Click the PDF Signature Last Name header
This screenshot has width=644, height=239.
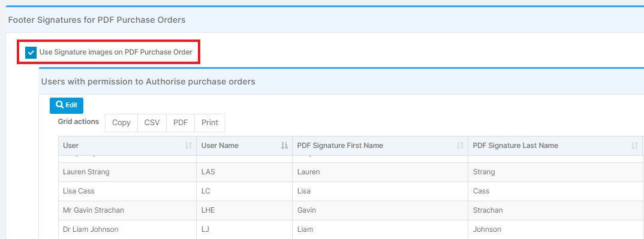pyautogui.click(x=555, y=146)
